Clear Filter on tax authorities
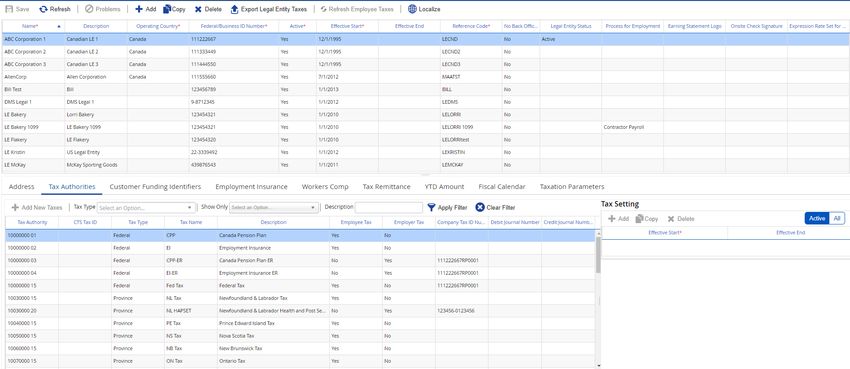 pos(495,208)
